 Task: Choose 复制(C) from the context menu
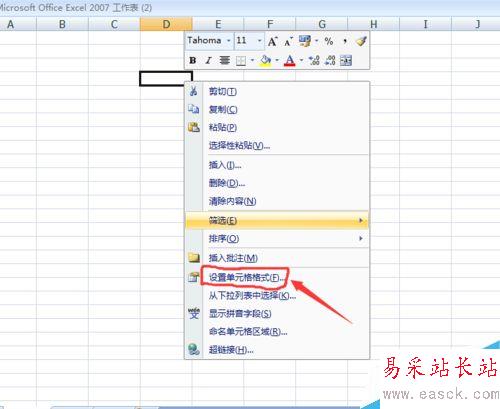(x=277, y=109)
